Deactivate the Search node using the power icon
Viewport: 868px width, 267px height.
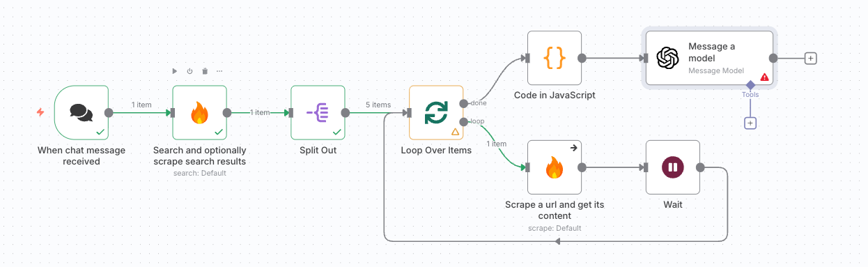[x=189, y=71]
